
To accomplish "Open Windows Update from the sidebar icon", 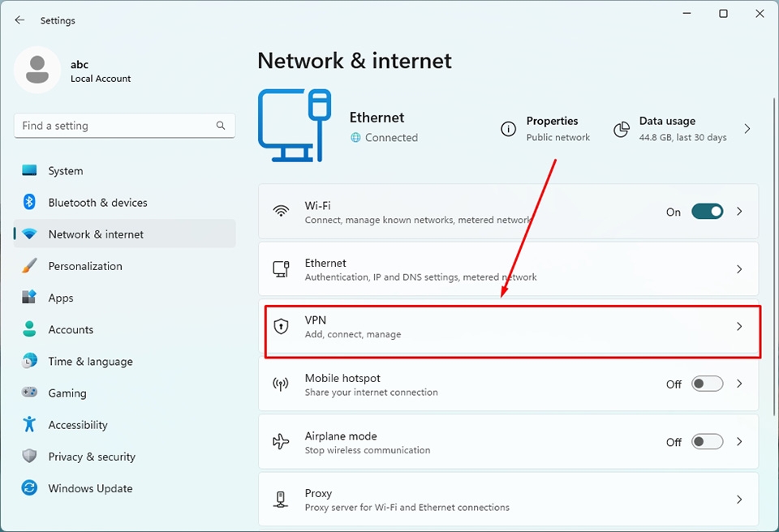I will (x=28, y=488).
